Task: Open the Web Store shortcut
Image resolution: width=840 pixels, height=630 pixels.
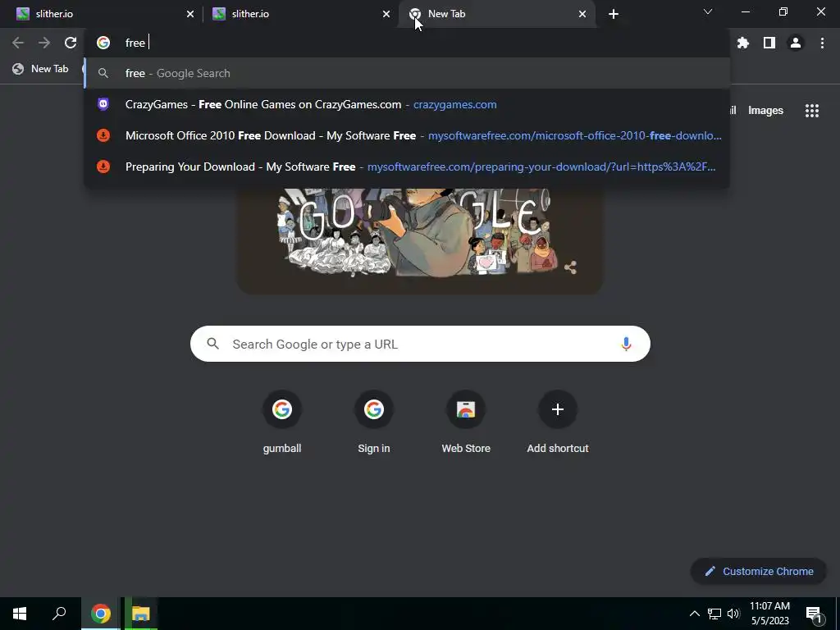Action: 466,423
